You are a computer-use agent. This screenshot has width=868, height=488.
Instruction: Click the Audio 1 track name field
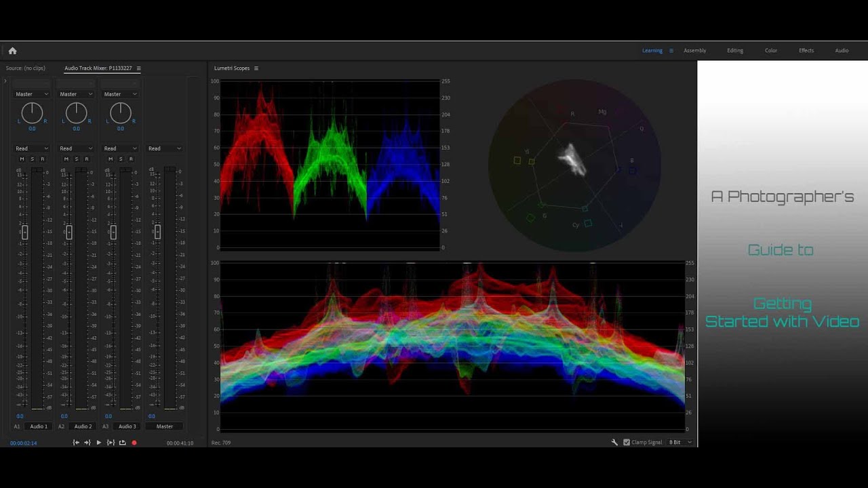[x=39, y=426]
